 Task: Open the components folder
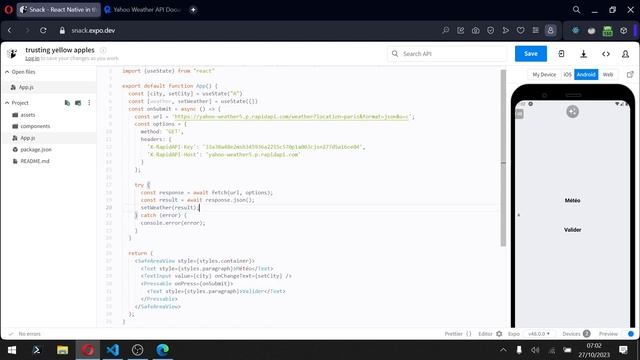click(35, 126)
